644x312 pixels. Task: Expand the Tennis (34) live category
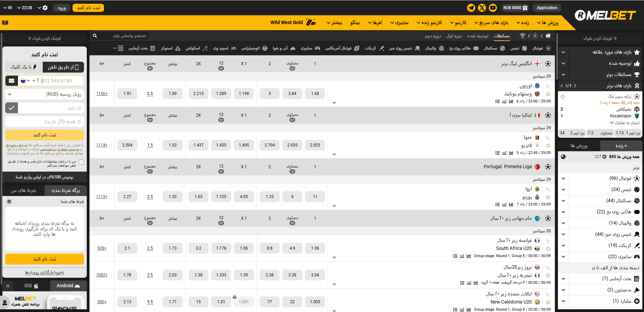point(563,190)
